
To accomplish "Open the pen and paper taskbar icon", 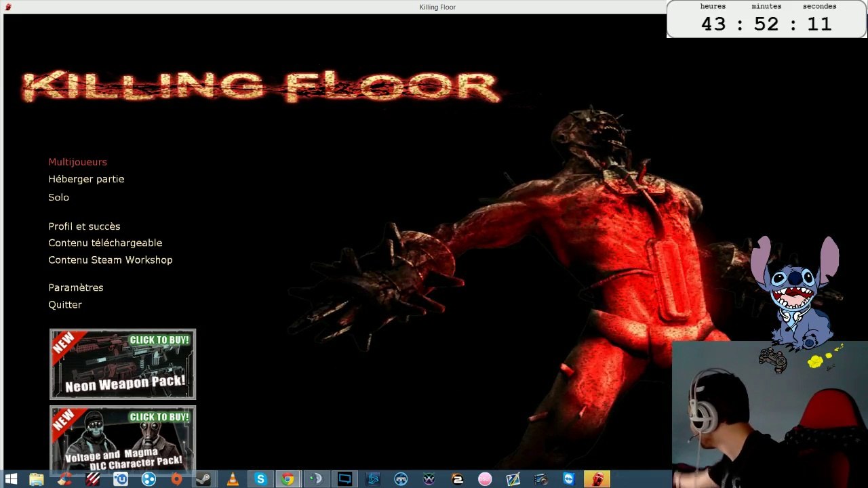I will point(513,479).
